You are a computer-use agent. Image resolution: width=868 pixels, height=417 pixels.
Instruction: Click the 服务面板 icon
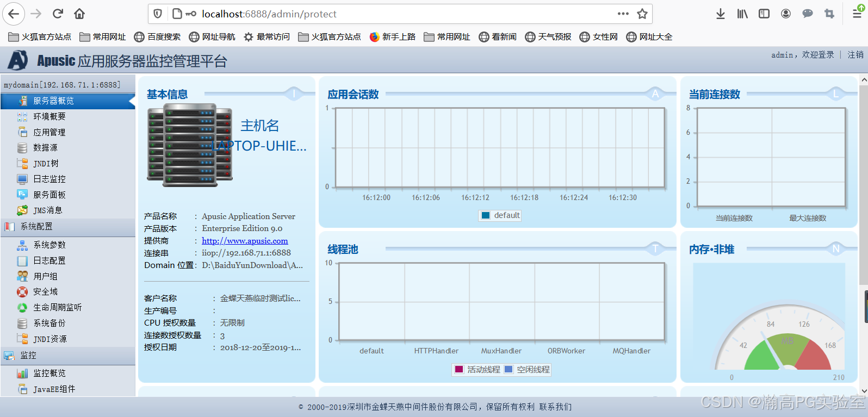[22, 195]
